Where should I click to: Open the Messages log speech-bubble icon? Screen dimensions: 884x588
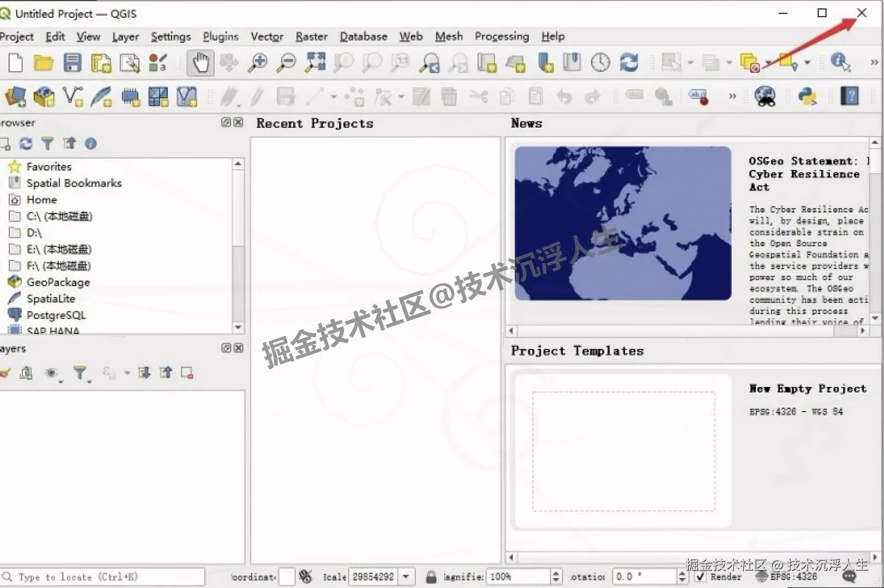tap(849, 577)
